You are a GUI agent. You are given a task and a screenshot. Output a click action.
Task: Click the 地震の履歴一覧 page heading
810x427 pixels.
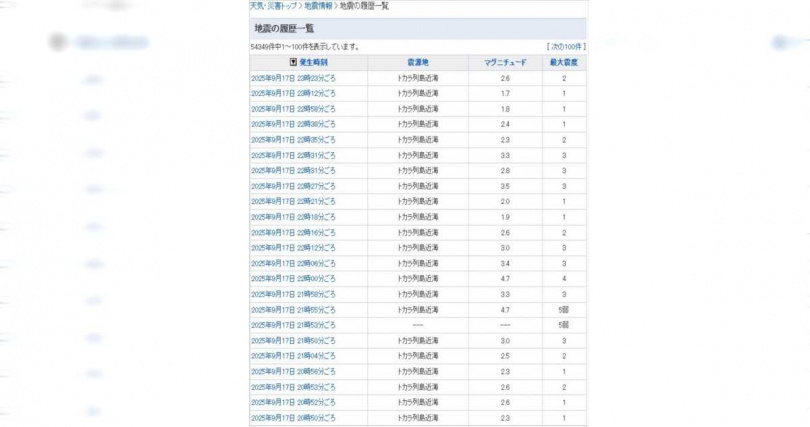284,28
